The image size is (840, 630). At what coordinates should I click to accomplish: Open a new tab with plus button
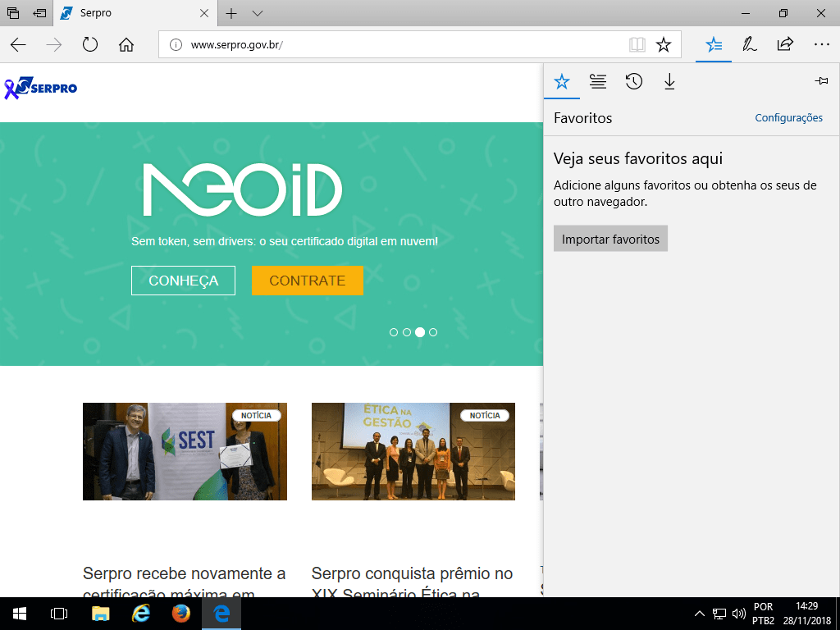232,13
